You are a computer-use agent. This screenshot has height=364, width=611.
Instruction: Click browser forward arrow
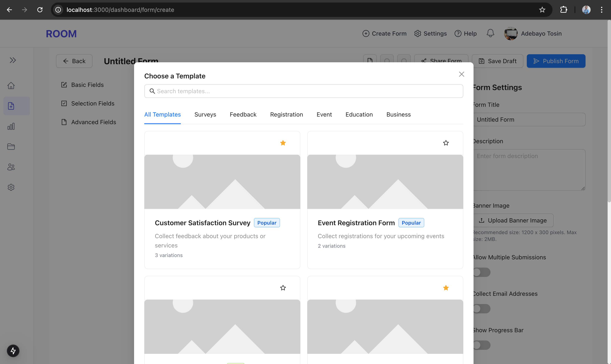coord(25,10)
